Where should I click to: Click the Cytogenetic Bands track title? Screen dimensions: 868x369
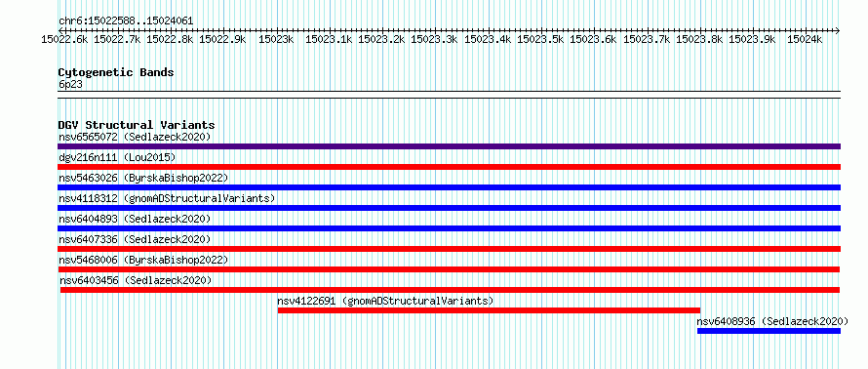coord(116,72)
